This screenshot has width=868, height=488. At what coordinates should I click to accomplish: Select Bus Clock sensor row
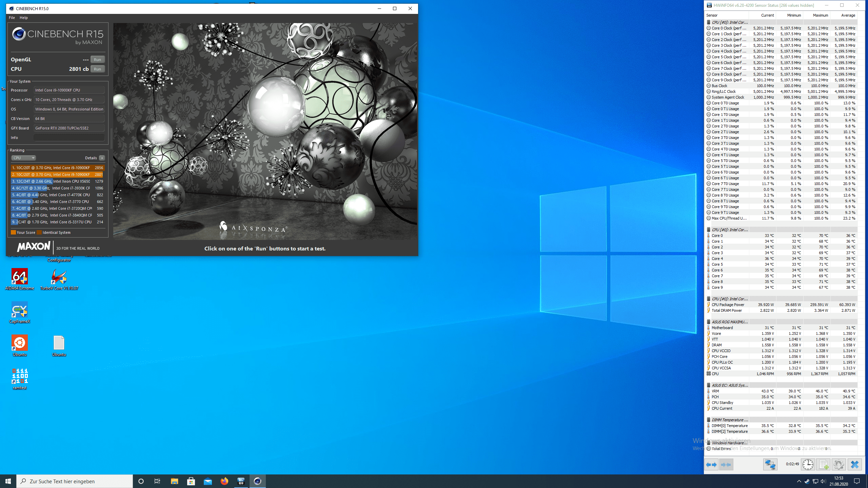click(x=781, y=86)
